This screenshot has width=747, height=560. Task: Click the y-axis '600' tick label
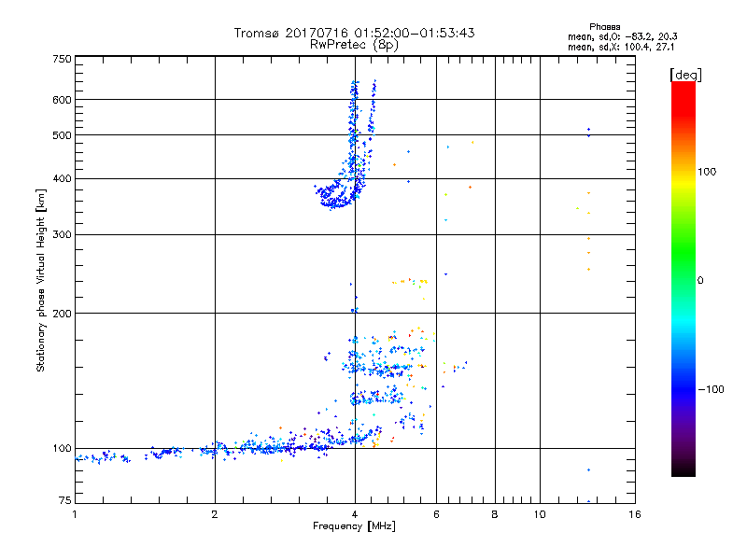(x=62, y=100)
